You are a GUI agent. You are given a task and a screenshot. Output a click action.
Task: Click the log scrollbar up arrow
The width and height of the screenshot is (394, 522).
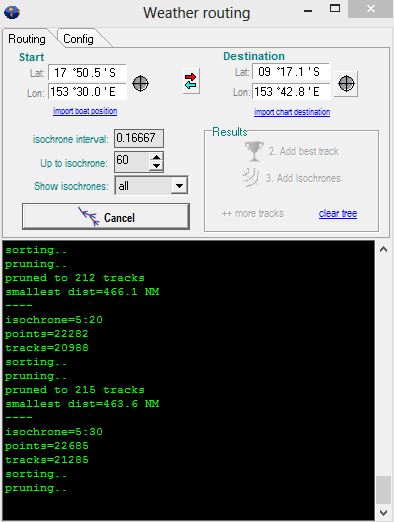click(x=383, y=249)
